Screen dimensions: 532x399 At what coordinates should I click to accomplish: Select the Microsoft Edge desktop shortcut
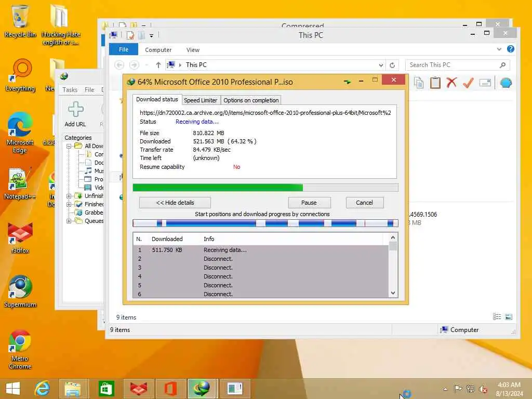click(20, 132)
